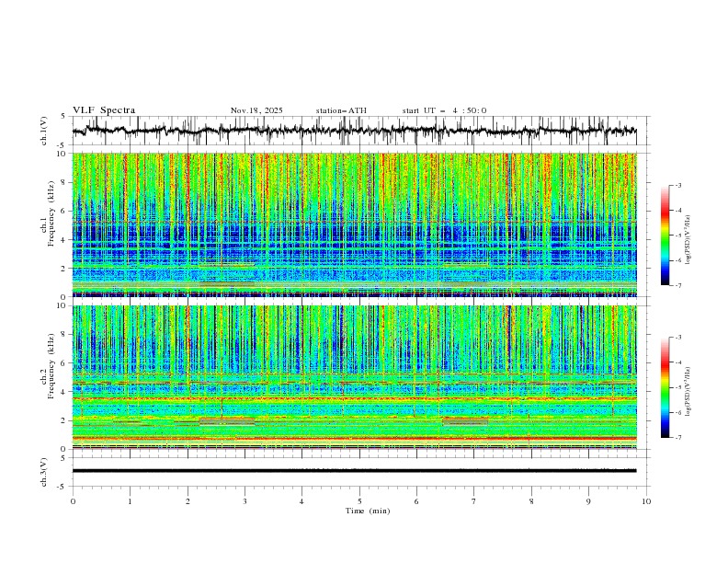Click the "5" tick on ch.1 voltage axis
728x563 pixels.
(x=64, y=117)
